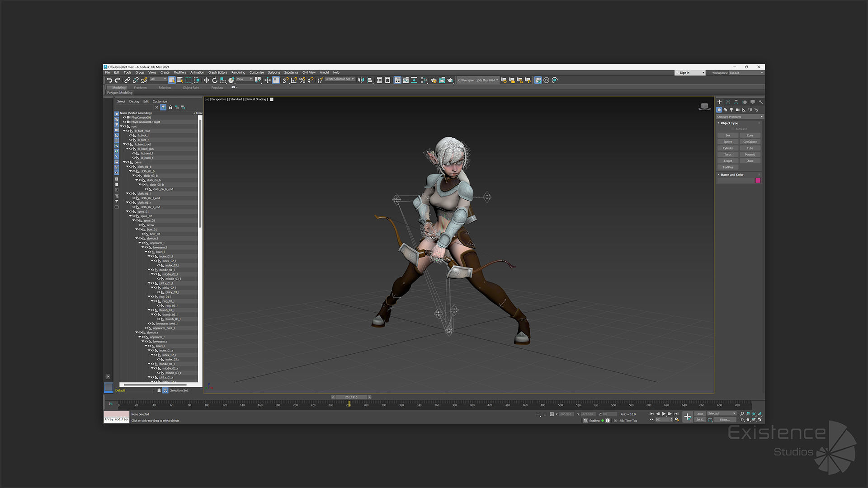Click the Teapot primitive button
This screenshot has width=868, height=488.
[x=727, y=161]
